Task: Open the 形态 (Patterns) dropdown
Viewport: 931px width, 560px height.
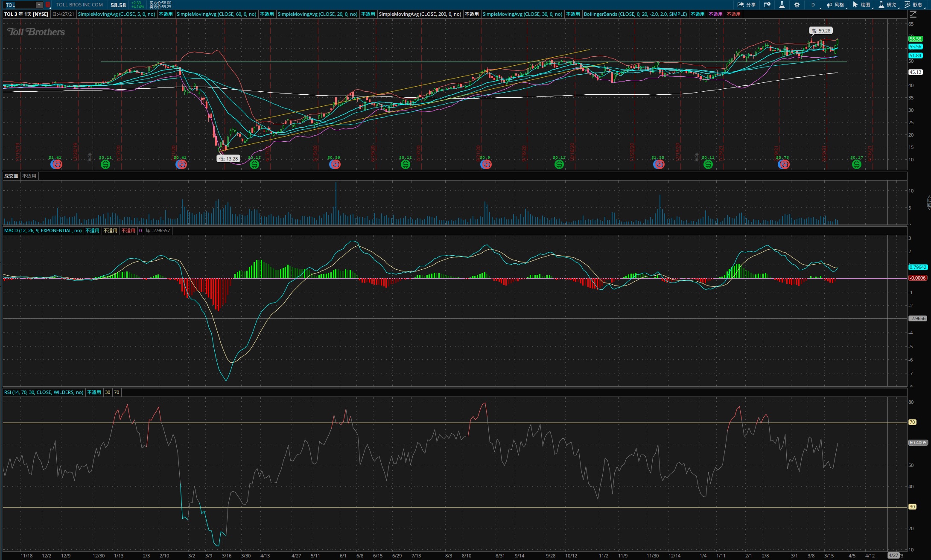Action: 913,5
